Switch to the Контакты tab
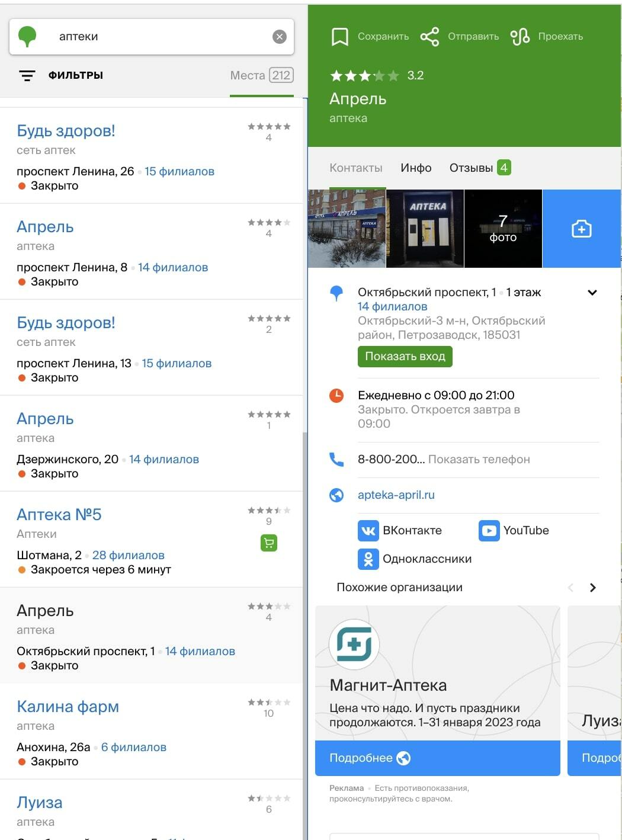Screen dimensions: 622x840 coord(356,168)
